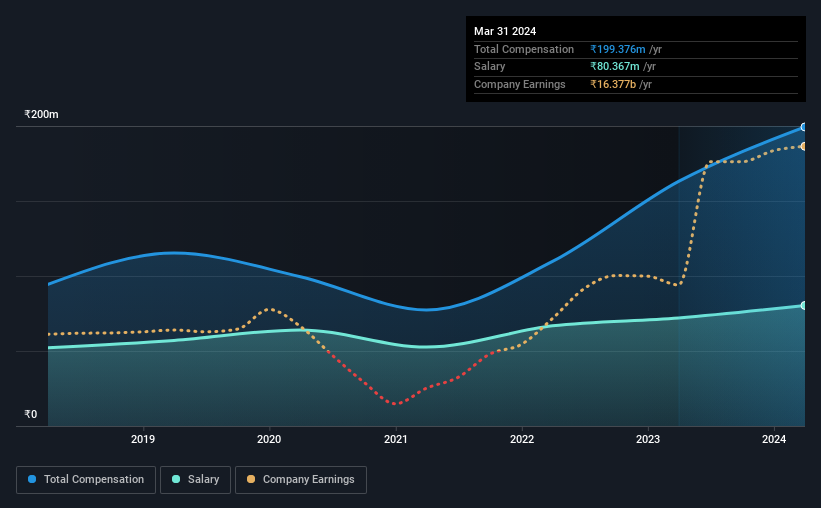Screen dimensions: 821x508
Task: Click the 2021 x-axis label
Action: (396, 439)
